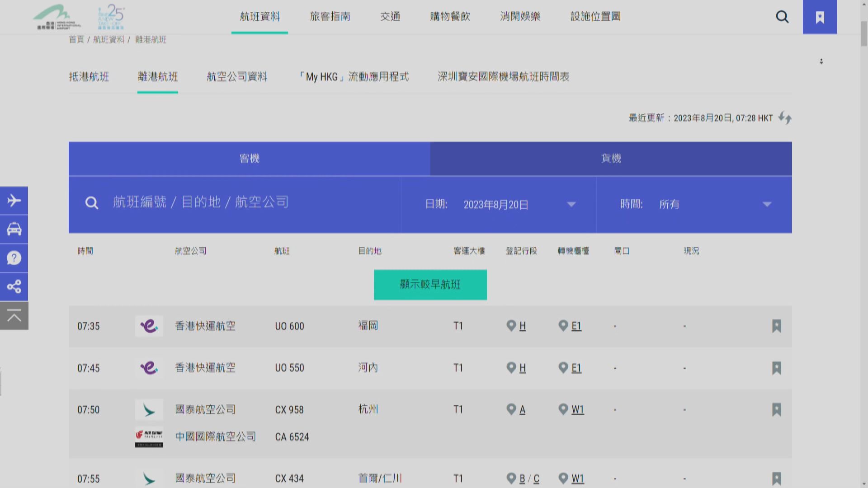Bookmark flight CX 958 to 杭州
This screenshot has height=488, width=868.
point(776,410)
